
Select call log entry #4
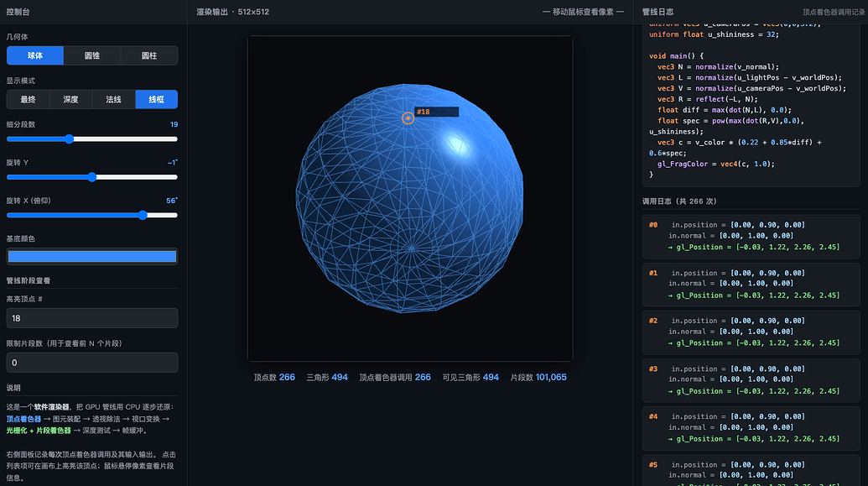pyautogui.click(x=751, y=428)
